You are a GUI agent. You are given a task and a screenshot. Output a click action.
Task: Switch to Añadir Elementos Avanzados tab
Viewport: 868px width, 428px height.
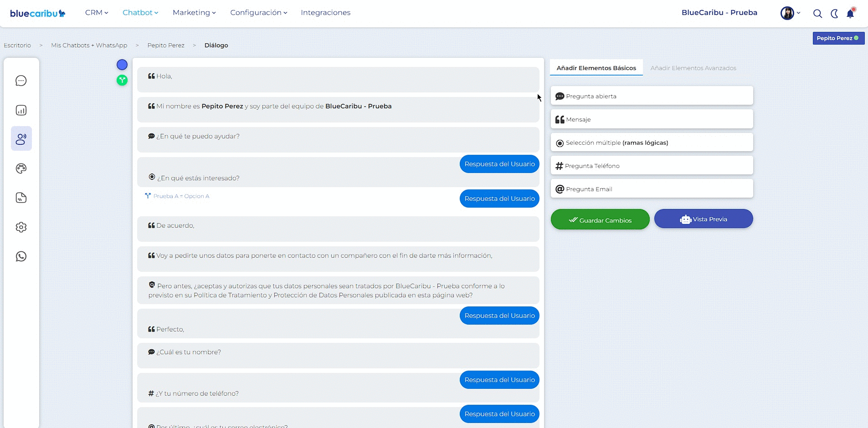693,68
